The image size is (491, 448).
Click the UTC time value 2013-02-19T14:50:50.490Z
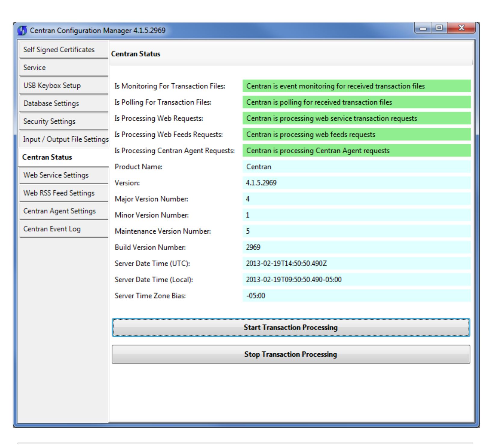[x=357, y=264]
